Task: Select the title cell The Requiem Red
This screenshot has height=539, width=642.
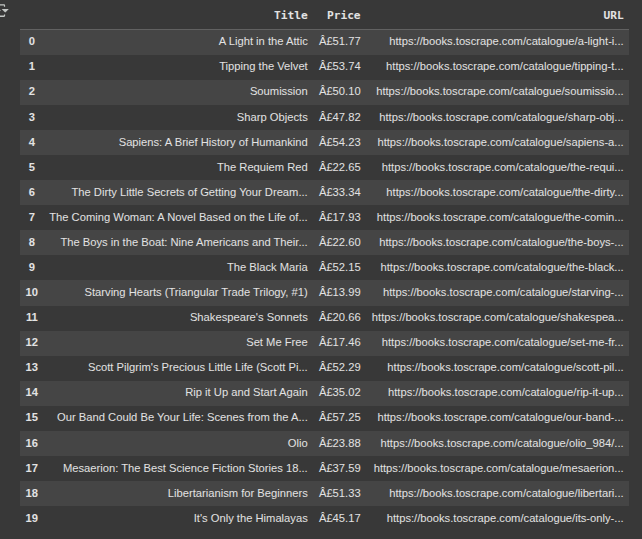Action: (x=262, y=168)
